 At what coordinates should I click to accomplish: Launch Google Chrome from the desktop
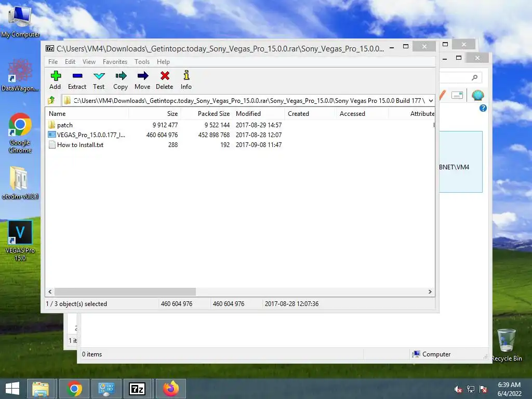(x=20, y=133)
